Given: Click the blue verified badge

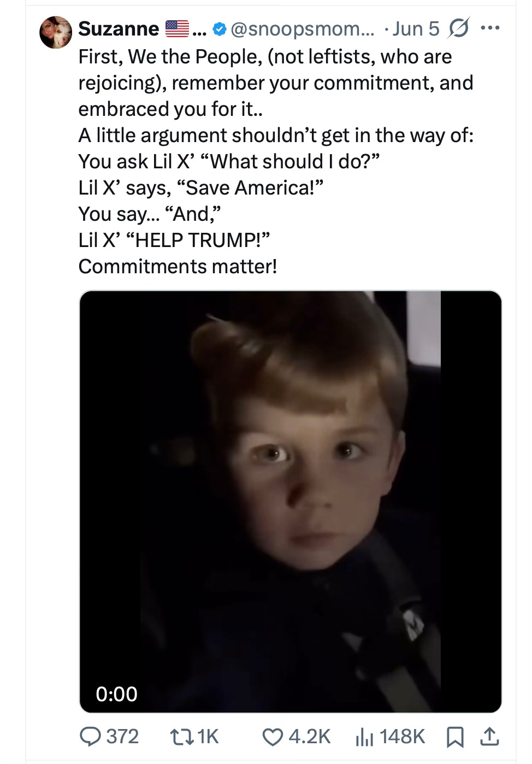Looking at the screenshot, I should pyautogui.click(x=220, y=28).
